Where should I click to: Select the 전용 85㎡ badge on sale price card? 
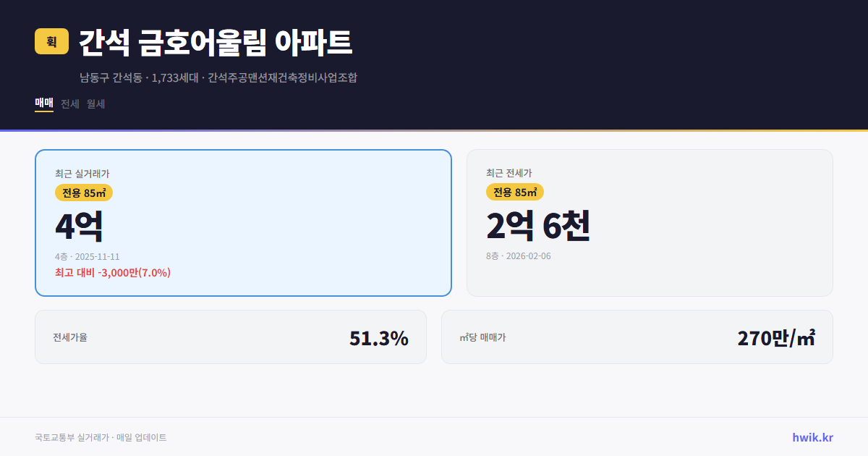click(x=82, y=193)
